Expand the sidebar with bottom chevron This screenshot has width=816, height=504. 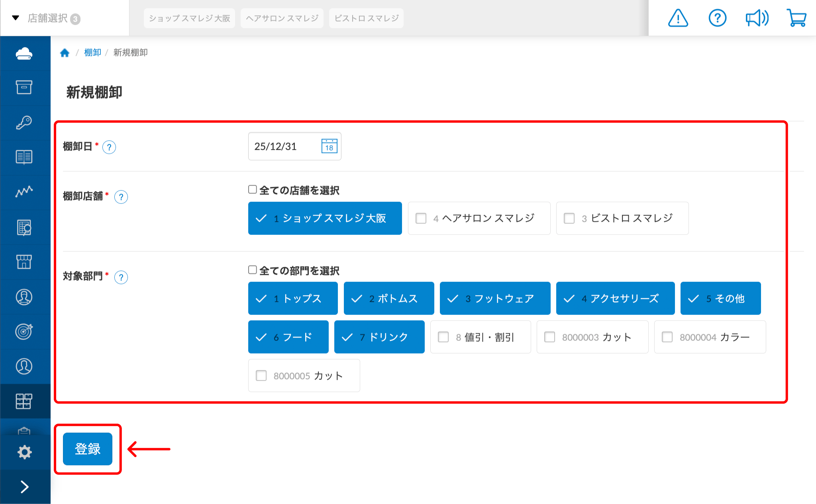pos(24,487)
